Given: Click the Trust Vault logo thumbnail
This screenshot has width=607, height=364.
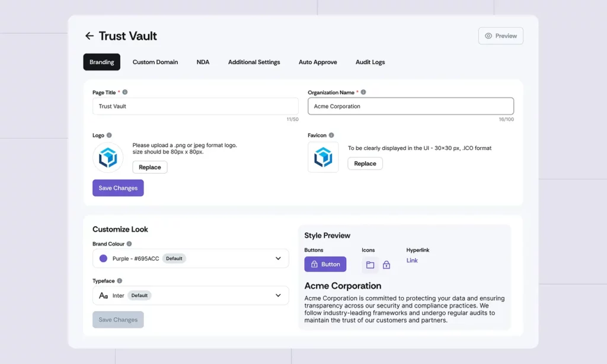Looking at the screenshot, I should click(x=107, y=158).
